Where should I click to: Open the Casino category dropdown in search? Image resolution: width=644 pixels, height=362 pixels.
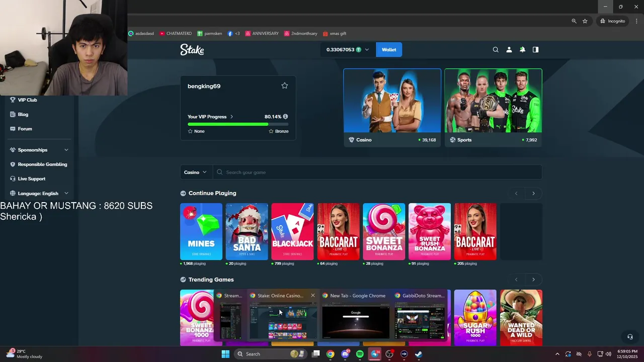coord(195,172)
